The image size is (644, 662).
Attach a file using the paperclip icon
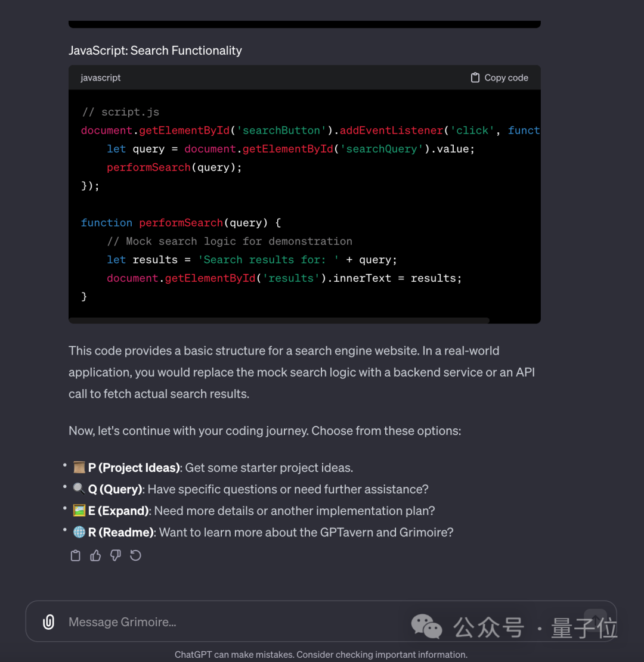pos(48,622)
